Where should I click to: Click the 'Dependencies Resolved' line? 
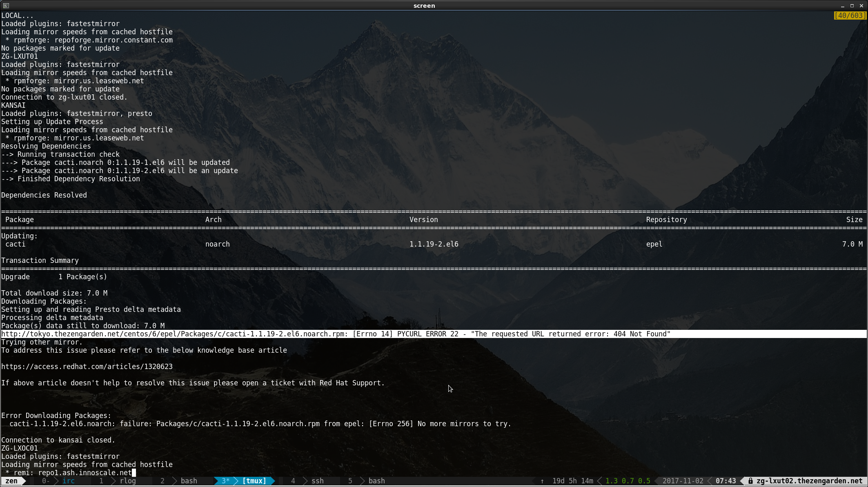click(x=44, y=195)
